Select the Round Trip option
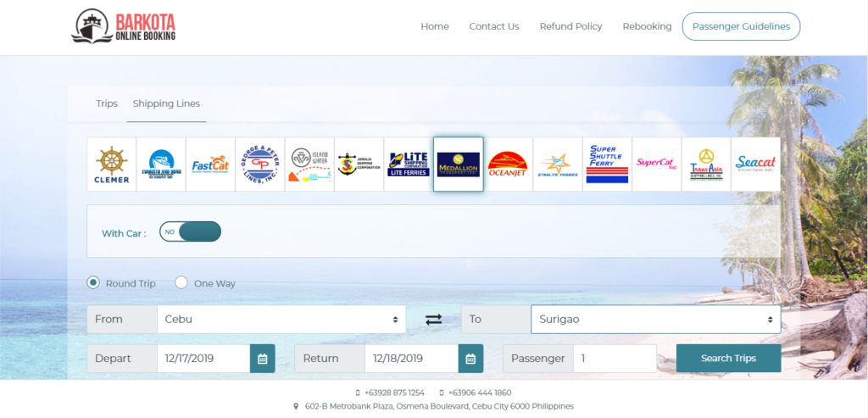Screen dimensions: 868x418 pos(93,283)
